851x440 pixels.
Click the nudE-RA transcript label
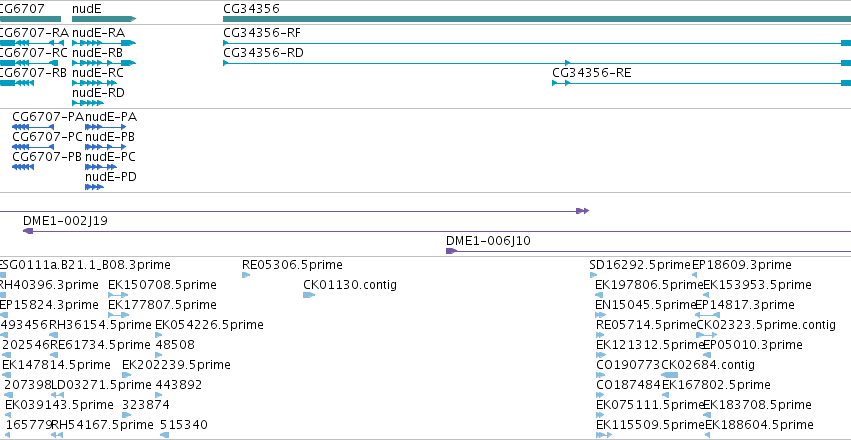[x=98, y=33]
